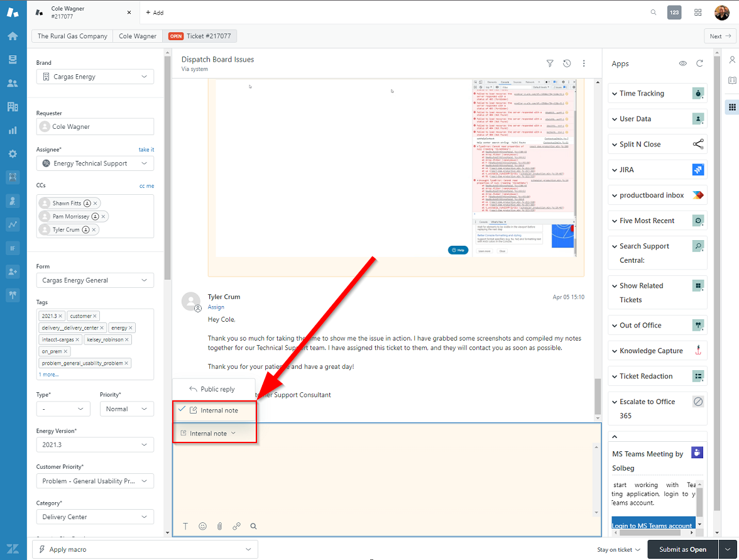The image size is (739, 560).
Task: Click the 1 more tags link
Action: (x=48, y=375)
